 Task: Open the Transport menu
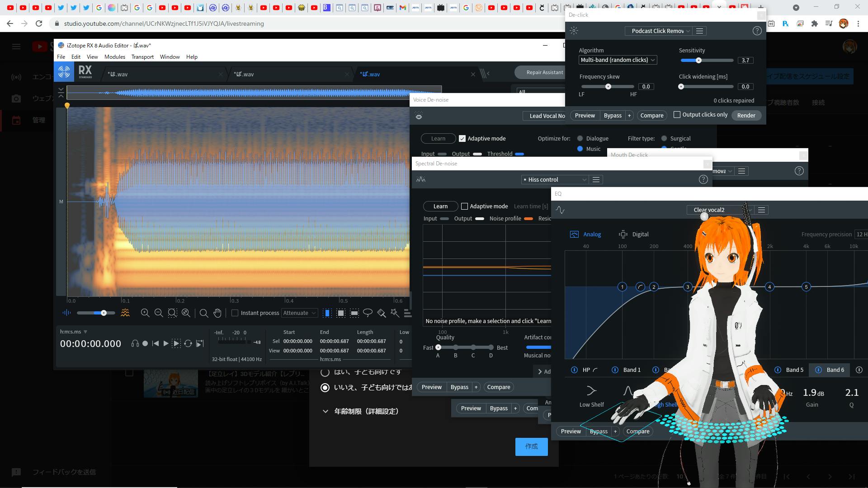click(142, 57)
